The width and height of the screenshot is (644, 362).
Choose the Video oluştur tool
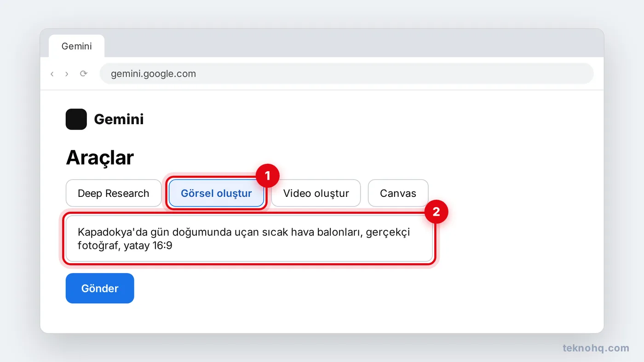(316, 193)
